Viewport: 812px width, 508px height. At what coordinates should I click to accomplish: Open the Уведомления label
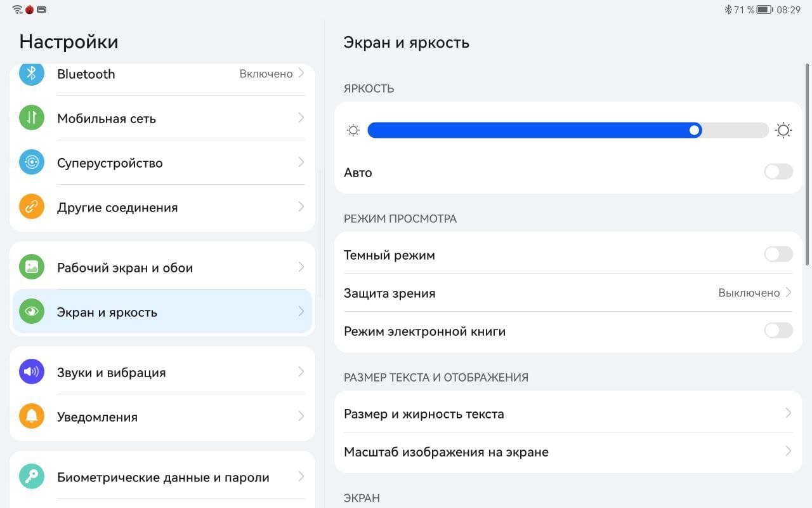tap(97, 417)
